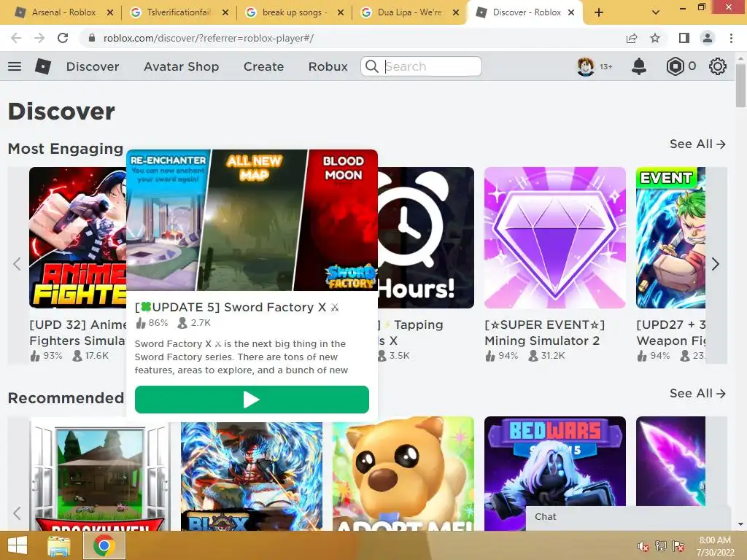Open the Adopt Me game thumbnail
Screen dimensions: 747x560
click(x=403, y=474)
